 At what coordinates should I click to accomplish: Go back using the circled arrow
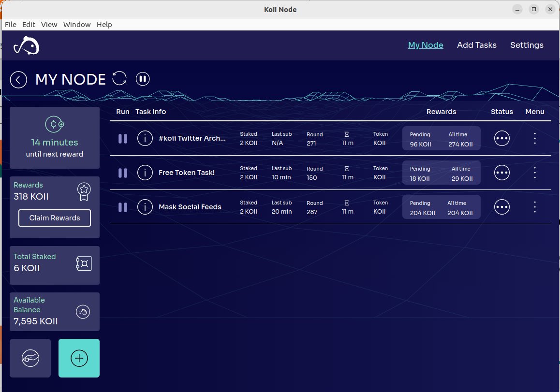18,79
